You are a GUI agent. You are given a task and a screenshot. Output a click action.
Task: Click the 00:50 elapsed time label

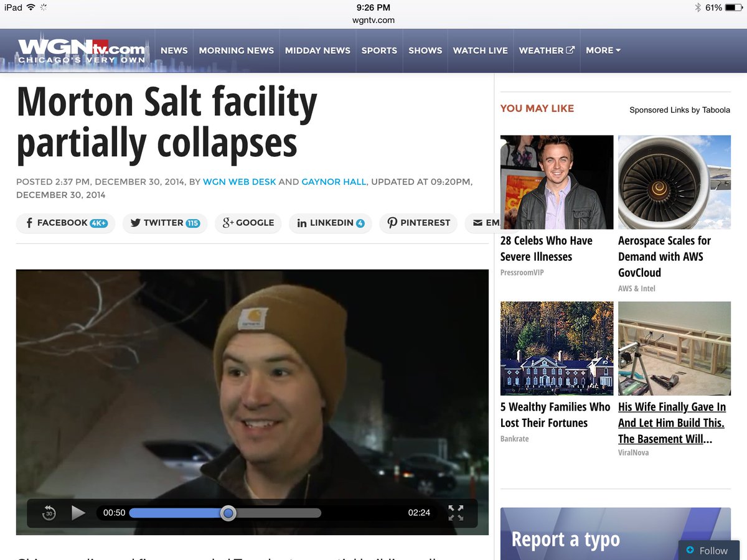click(115, 513)
